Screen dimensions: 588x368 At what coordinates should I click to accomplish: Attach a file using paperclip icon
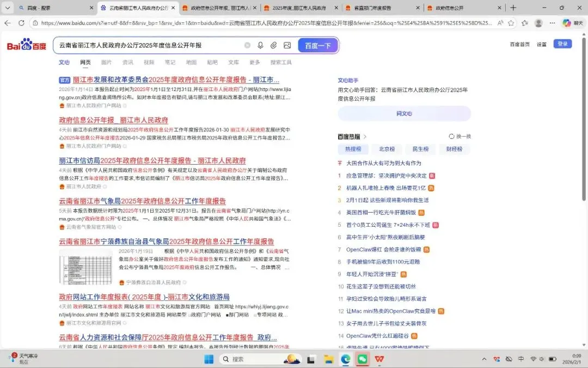coord(274,45)
